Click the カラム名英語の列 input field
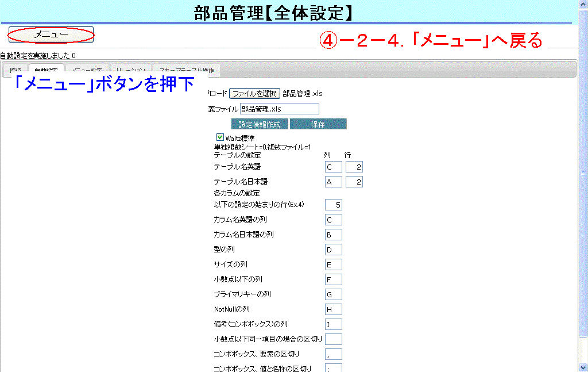This screenshot has height=372, width=588. click(333, 220)
